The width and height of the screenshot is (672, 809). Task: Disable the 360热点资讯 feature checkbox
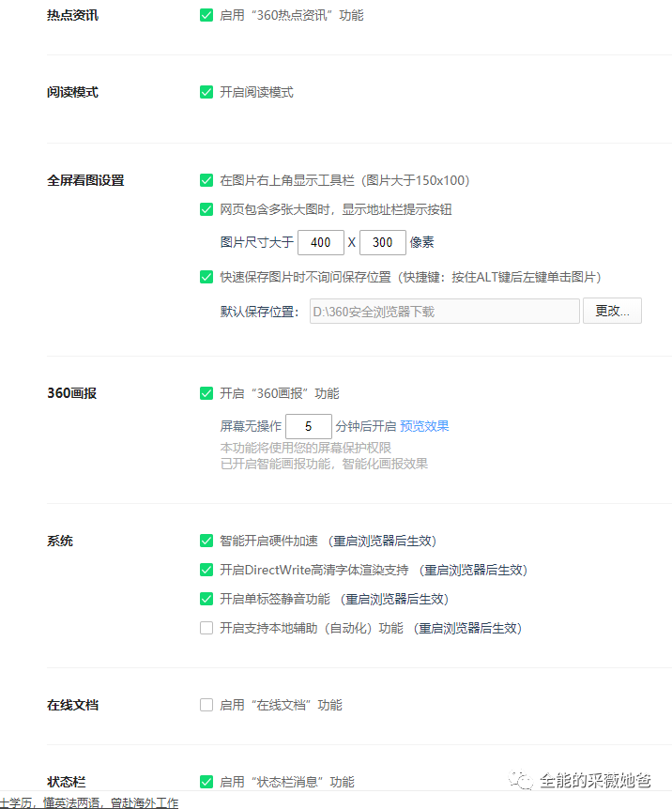206,15
